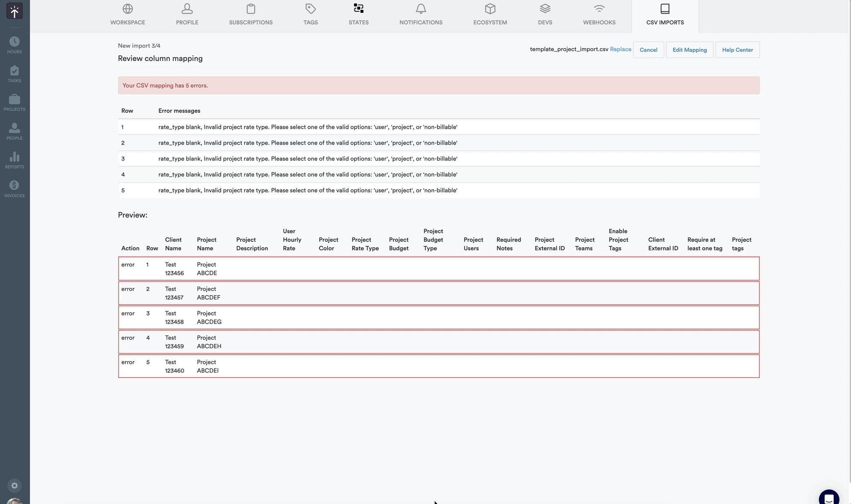The height and width of the screenshot is (504, 851).
Task: Go to the Ecosystem tab
Action: pyautogui.click(x=490, y=15)
